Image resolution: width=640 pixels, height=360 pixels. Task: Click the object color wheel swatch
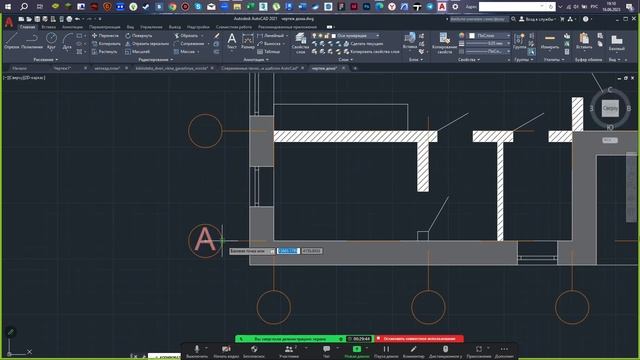(462, 36)
